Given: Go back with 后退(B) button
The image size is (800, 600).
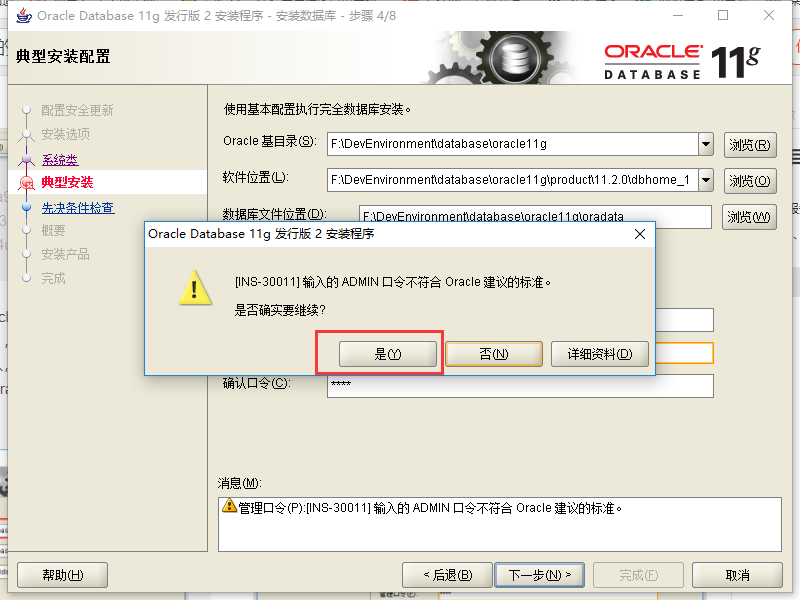Looking at the screenshot, I should 447,576.
